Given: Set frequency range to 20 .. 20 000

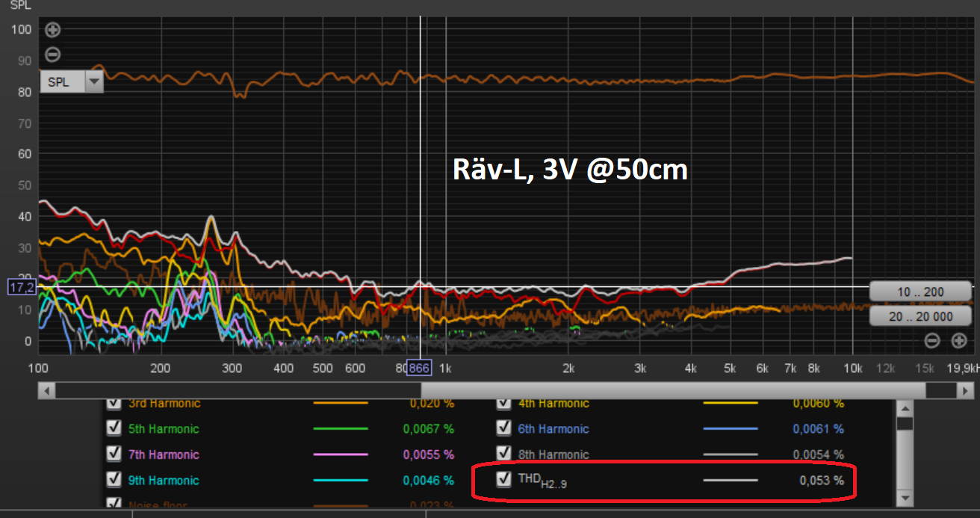Looking at the screenshot, I should tap(920, 316).
